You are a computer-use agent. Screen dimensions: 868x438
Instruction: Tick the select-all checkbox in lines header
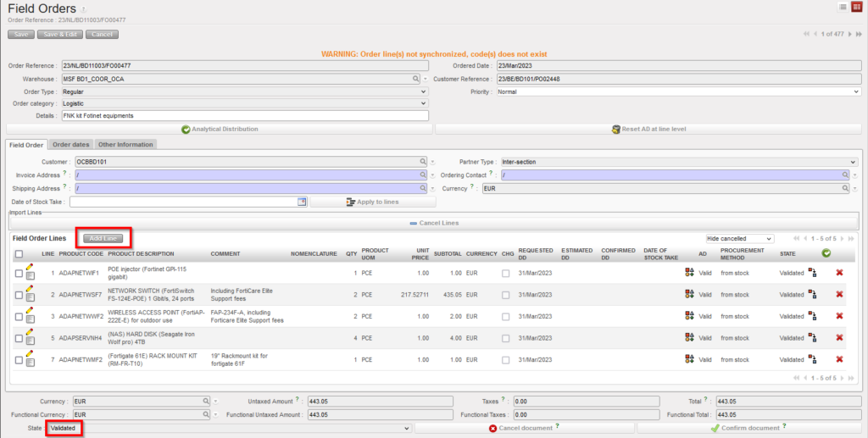tap(19, 253)
